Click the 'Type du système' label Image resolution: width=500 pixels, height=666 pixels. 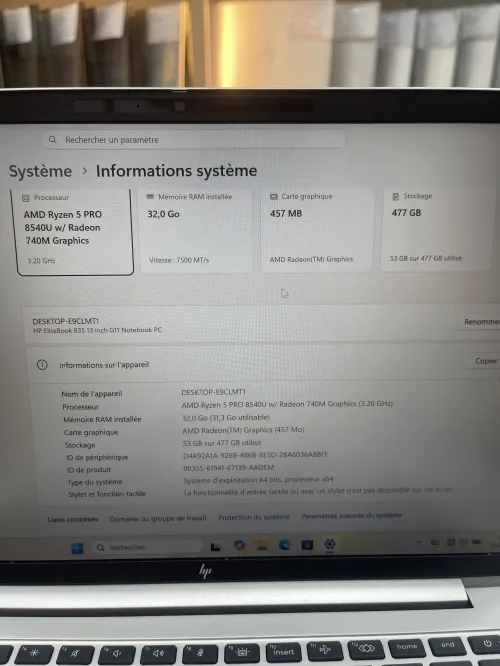pos(95,482)
